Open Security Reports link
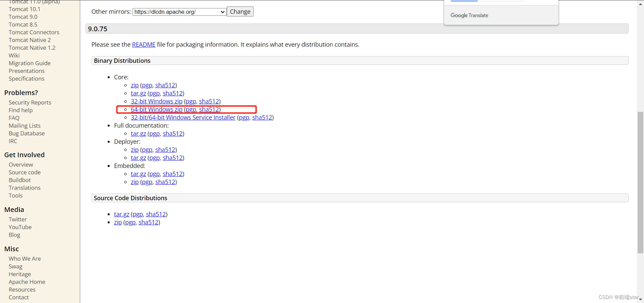The image size is (644, 303). (x=30, y=102)
